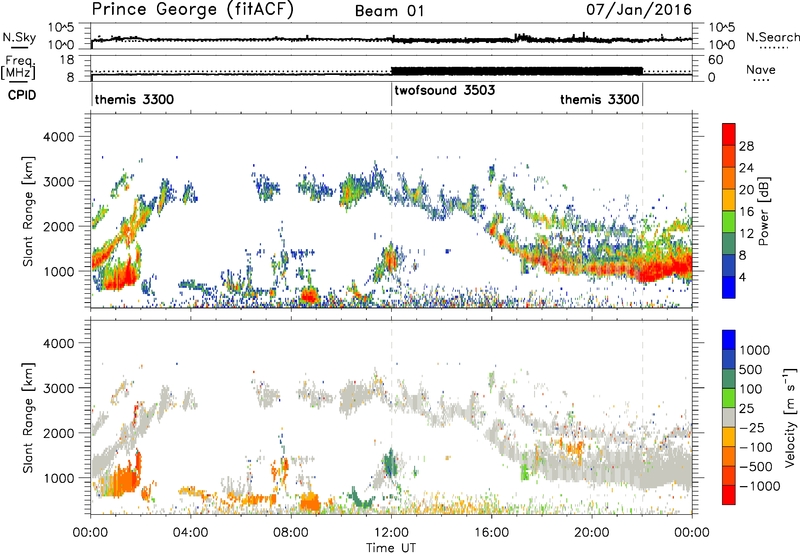Click the "N.Sky" legend label

pos(19,37)
